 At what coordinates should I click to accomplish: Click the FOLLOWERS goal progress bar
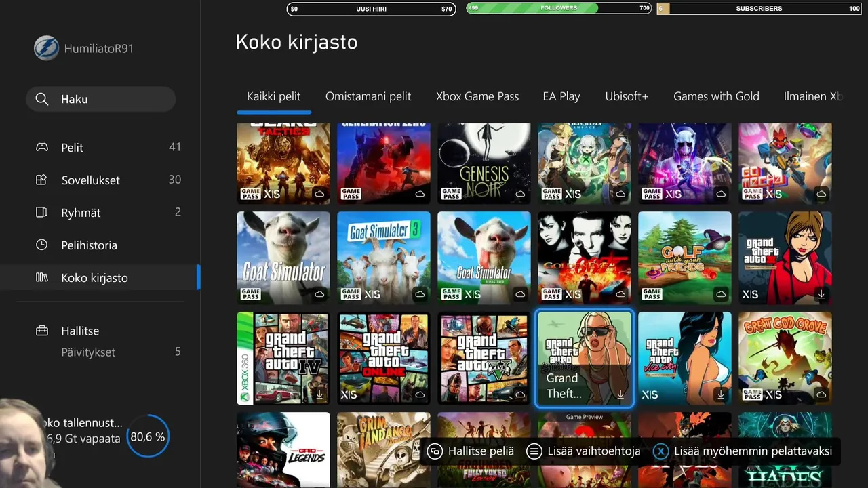point(559,8)
